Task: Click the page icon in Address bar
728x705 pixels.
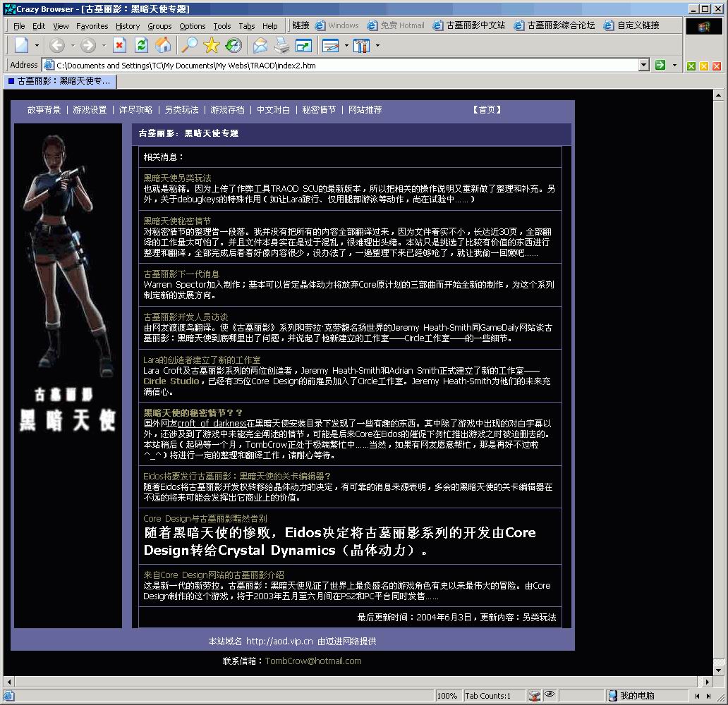Action: point(49,65)
